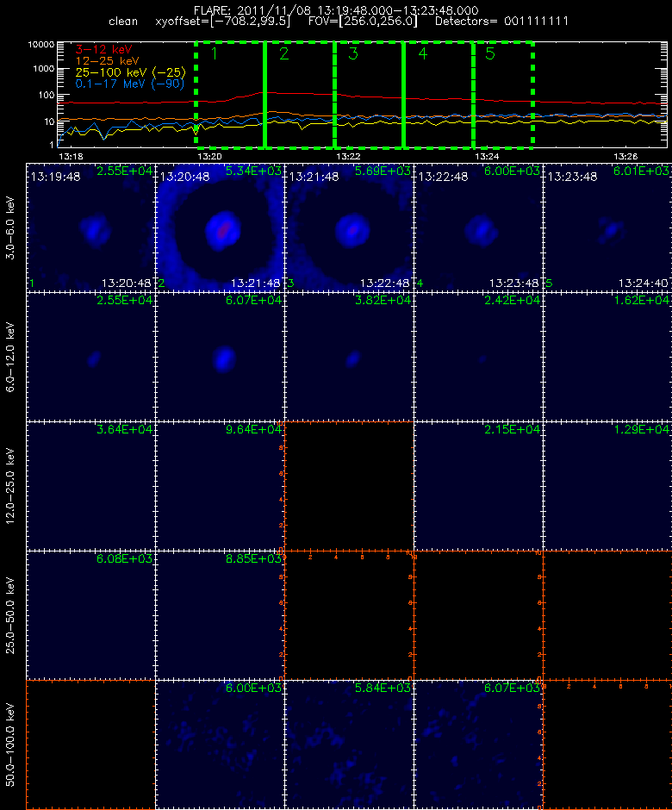Open the 12.0-25.0 keV image labeled 9.64E+04
This screenshot has height=810, width=672.
click(220, 486)
